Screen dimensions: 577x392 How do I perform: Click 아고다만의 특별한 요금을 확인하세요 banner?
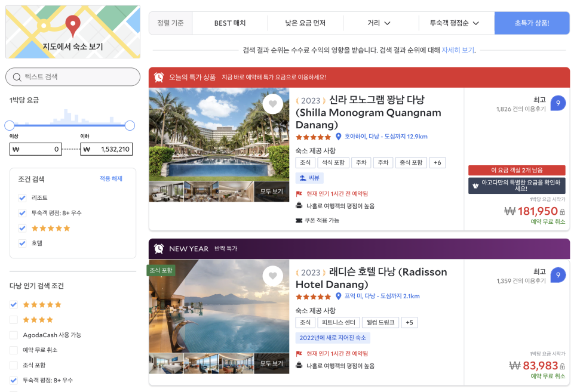pos(517,186)
